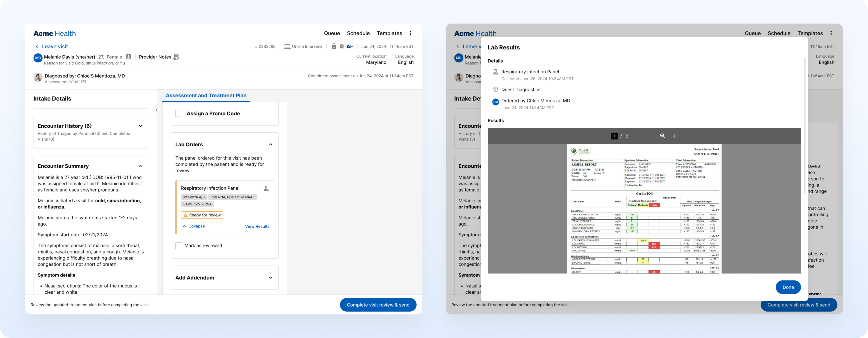The image size is (868, 338).
Task: Click the warning icon in Ready for review badge
Action: [185, 215]
